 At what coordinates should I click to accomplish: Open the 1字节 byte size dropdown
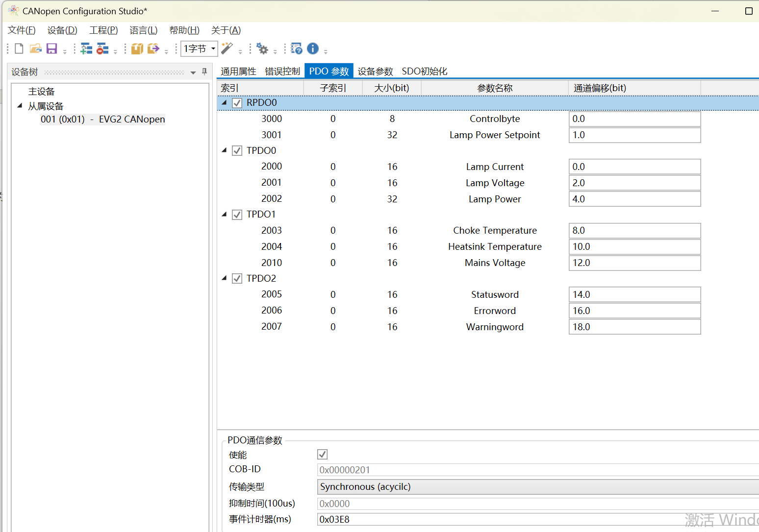click(199, 48)
